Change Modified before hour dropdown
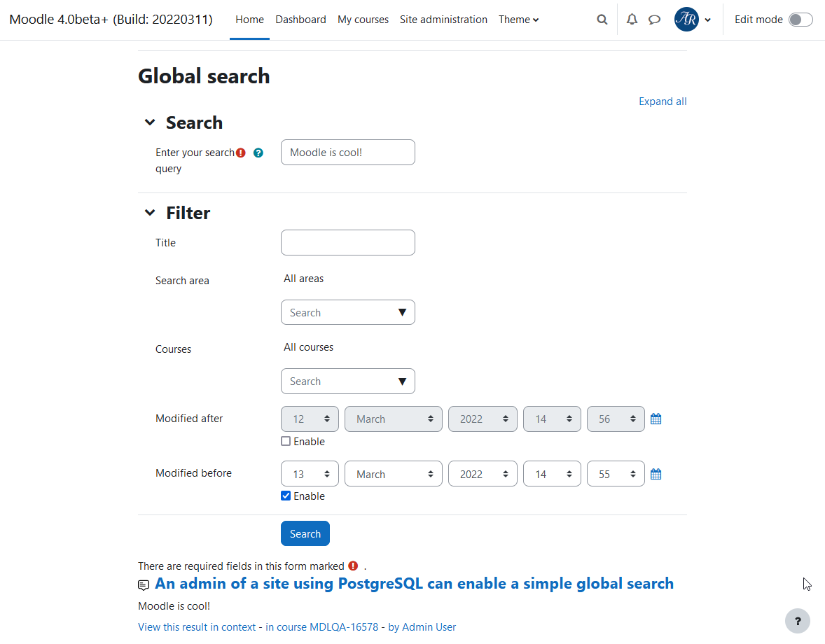This screenshot has width=825, height=644. (552, 474)
